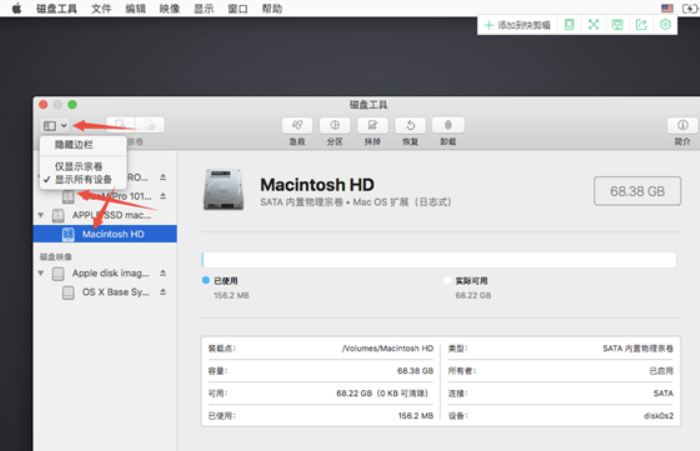Image resolution: width=700 pixels, height=451 pixels.
Task: Click the 156.2 MB value under 已使用 legend
Action: (231, 296)
